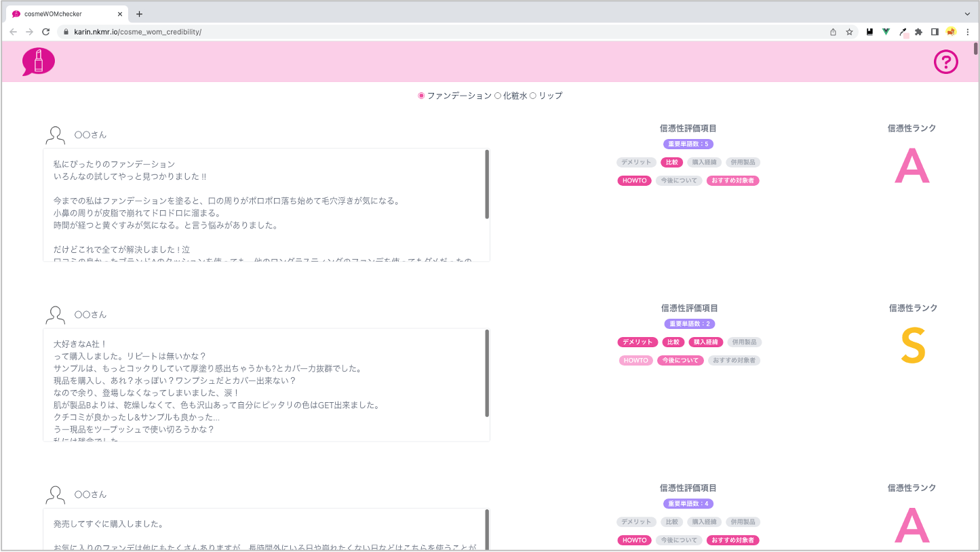
Task: Click the おすすめ対象者 tag on the first review
Action: pos(732,180)
